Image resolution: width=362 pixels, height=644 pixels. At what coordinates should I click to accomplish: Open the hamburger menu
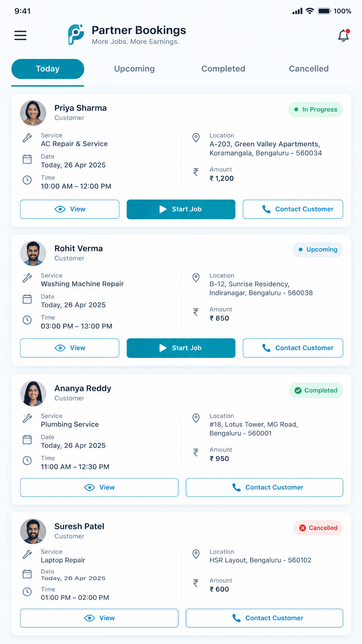point(20,35)
